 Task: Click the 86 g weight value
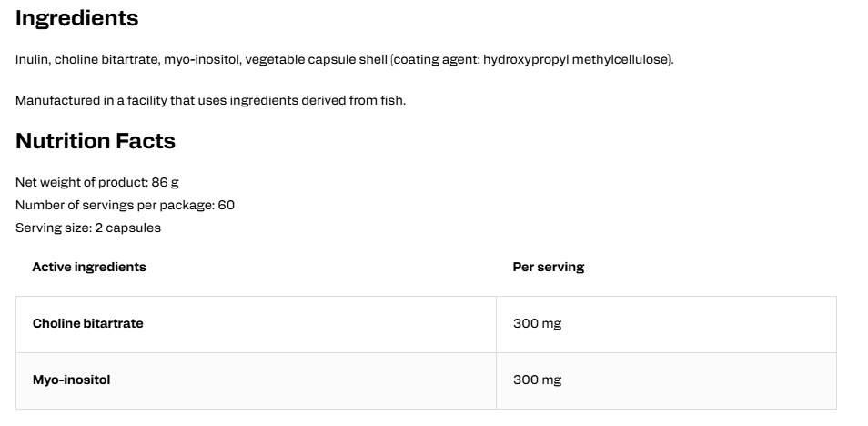click(x=165, y=182)
